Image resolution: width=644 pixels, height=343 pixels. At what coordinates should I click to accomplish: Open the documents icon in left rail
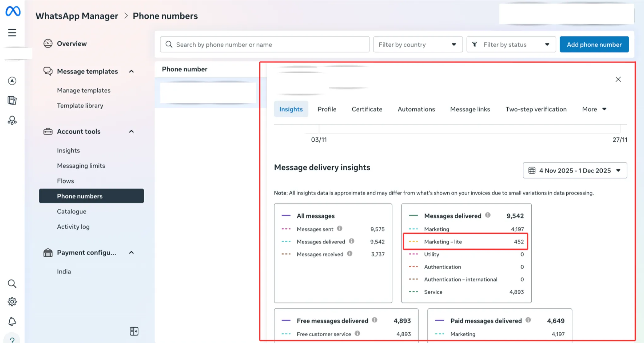[x=12, y=100]
